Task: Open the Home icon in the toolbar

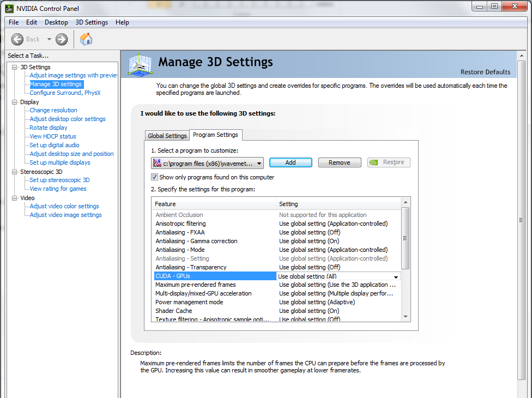Action: [x=86, y=39]
